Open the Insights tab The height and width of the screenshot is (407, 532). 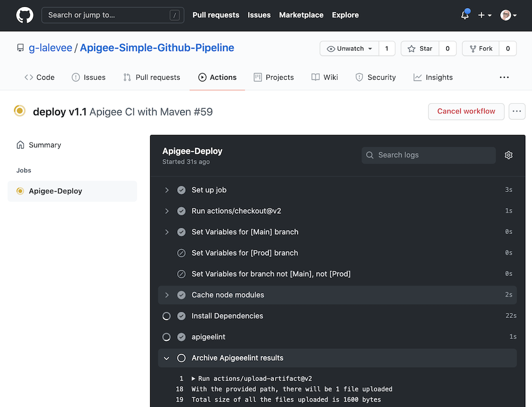(x=433, y=77)
